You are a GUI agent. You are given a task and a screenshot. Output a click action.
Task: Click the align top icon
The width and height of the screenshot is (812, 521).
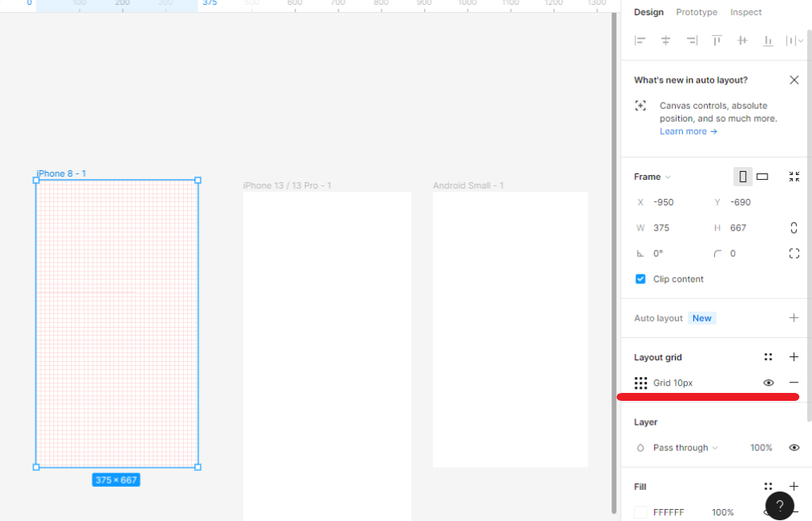click(x=716, y=41)
